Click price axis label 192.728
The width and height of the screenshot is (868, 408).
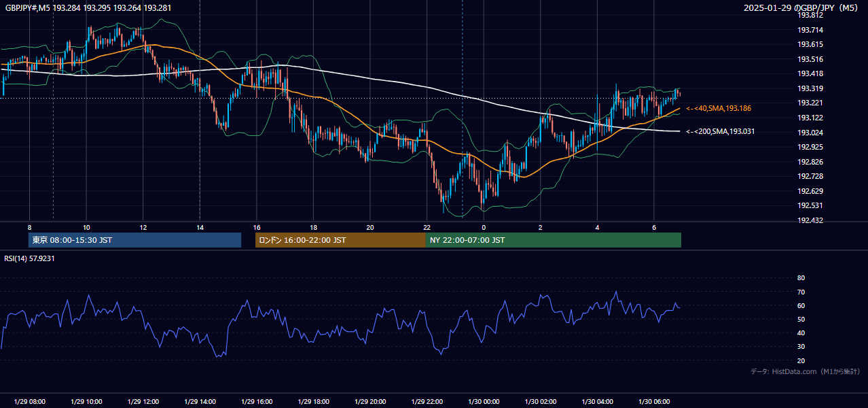810,176
